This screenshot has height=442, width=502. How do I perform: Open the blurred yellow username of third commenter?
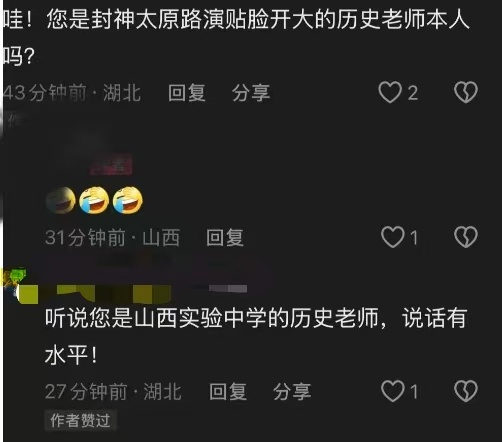pyautogui.click(x=95, y=293)
